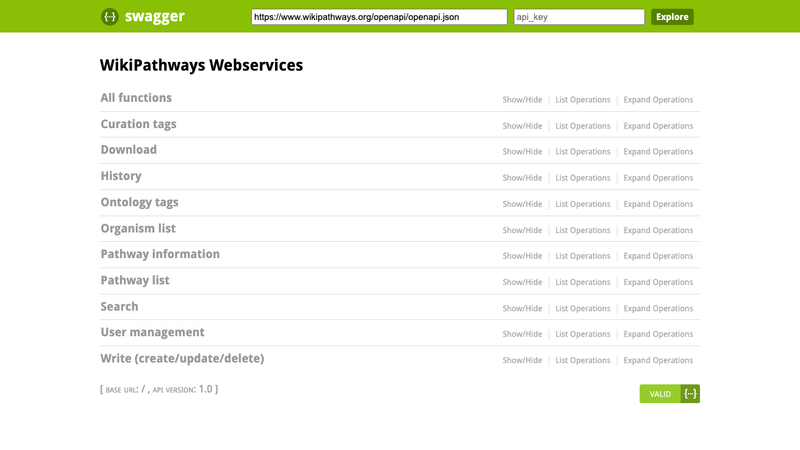Expand Operations for User management

click(x=658, y=334)
